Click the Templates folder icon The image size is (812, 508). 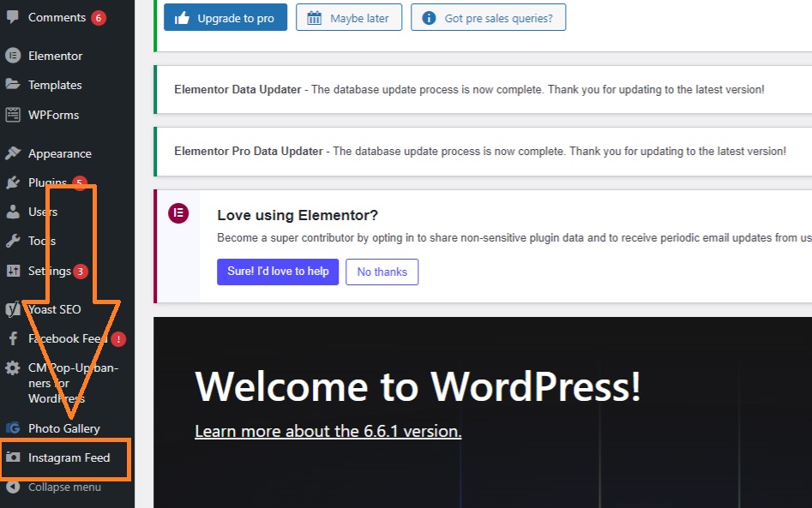(12, 84)
